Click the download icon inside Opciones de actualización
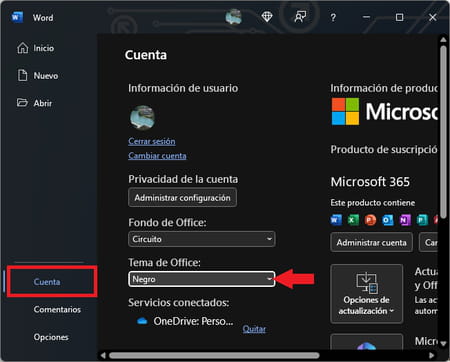The width and height of the screenshot is (450, 362). pos(366,283)
